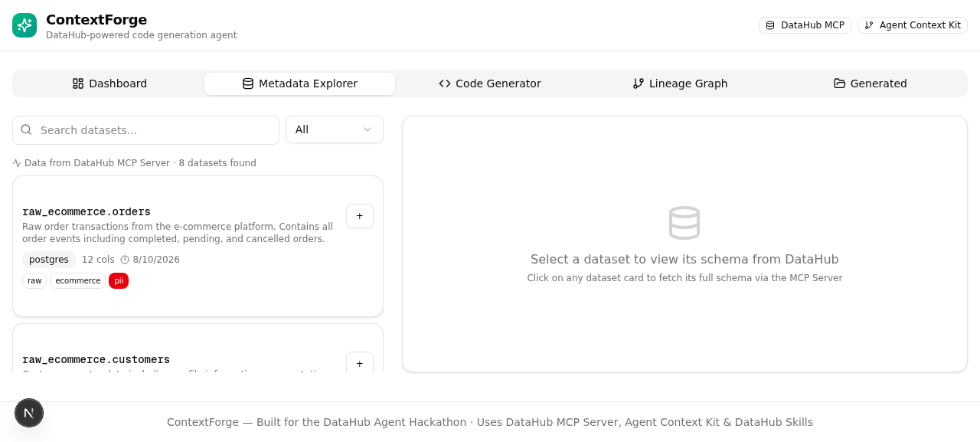The image size is (980, 442).
Task: Click the large database placeholder icon
Action: point(684,223)
